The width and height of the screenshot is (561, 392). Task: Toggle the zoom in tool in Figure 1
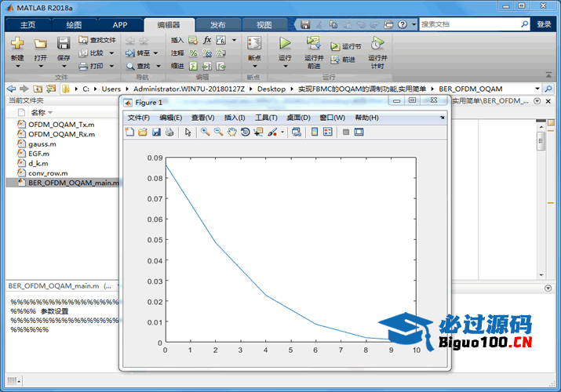point(205,132)
